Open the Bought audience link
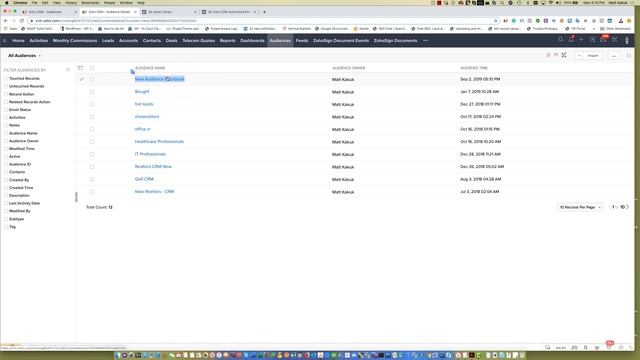Screen dimensions: 640x360 click(142, 91)
